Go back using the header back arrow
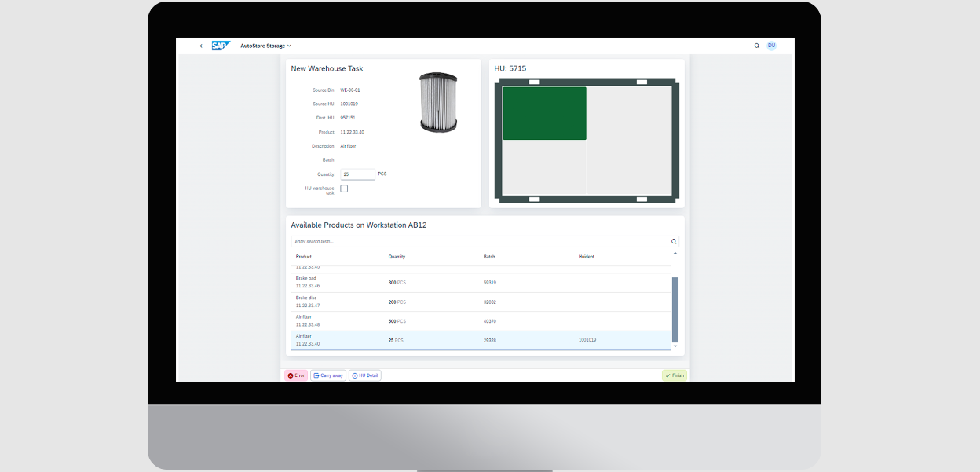 point(201,46)
